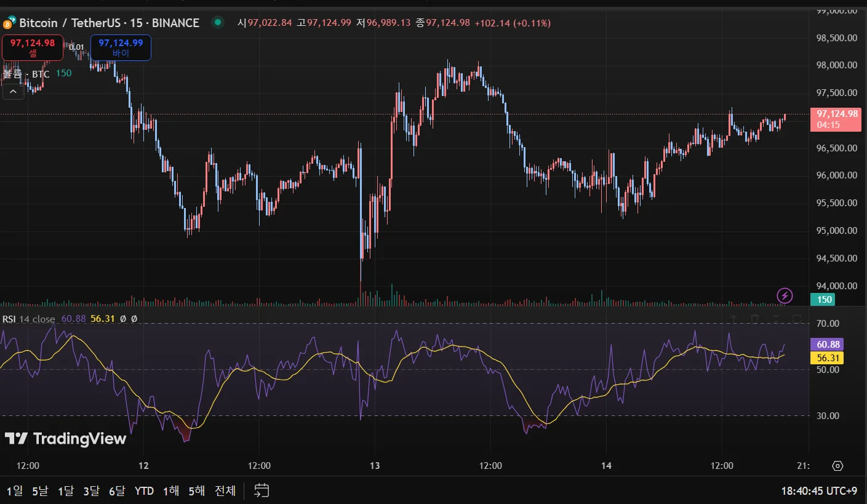This screenshot has width=867, height=504.
Task: Open the go-to-date calendar icon
Action: tap(262, 490)
